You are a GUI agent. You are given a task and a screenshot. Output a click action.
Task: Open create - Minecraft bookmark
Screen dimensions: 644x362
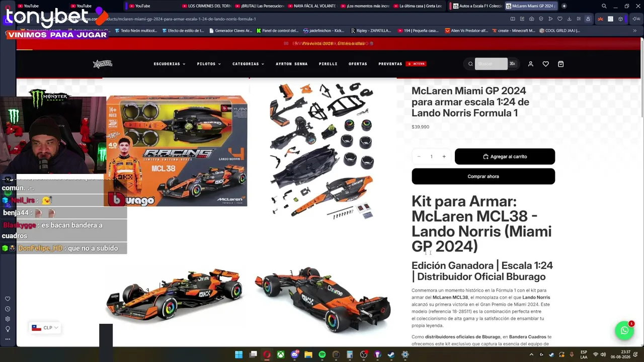click(x=513, y=31)
